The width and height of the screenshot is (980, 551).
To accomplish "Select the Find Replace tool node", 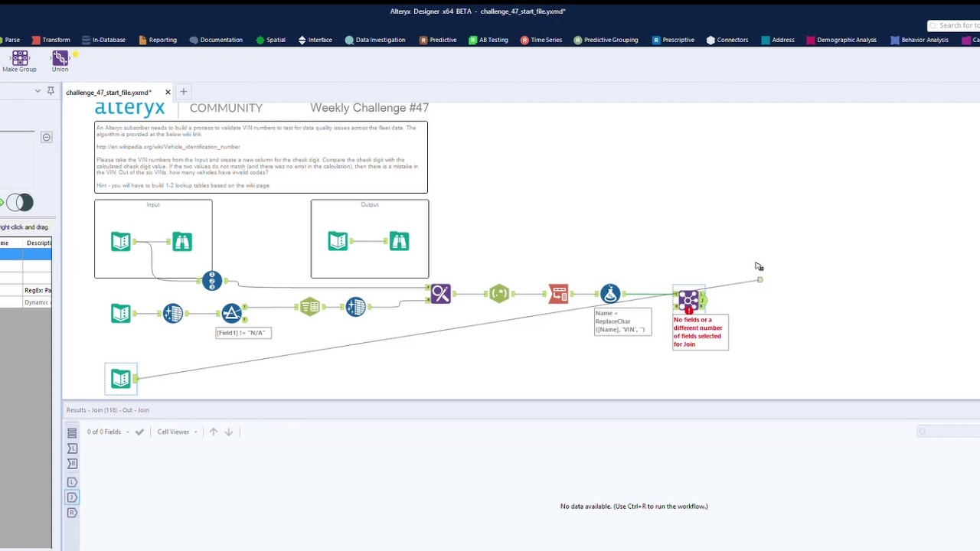I will 440,293.
